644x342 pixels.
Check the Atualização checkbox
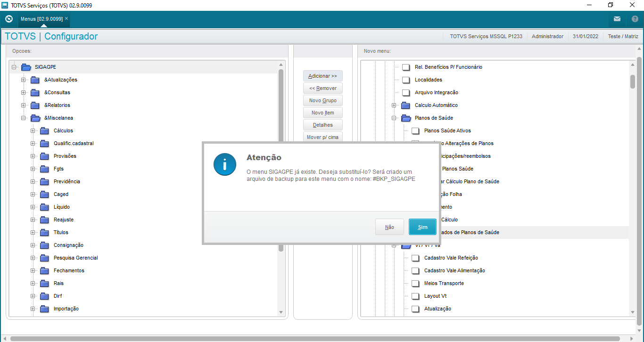pyautogui.click(x=415, y=309)
